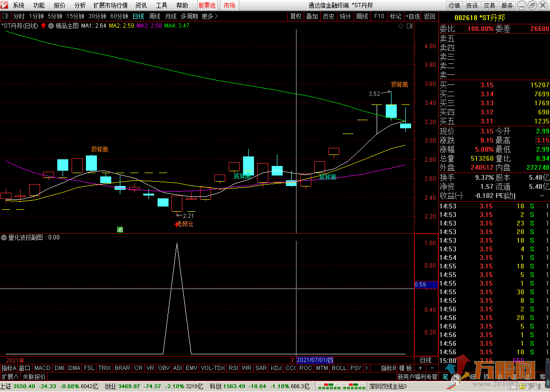Click 返回 to go back
The height and width of the screenshot is (392, 550).
[429, 16]
